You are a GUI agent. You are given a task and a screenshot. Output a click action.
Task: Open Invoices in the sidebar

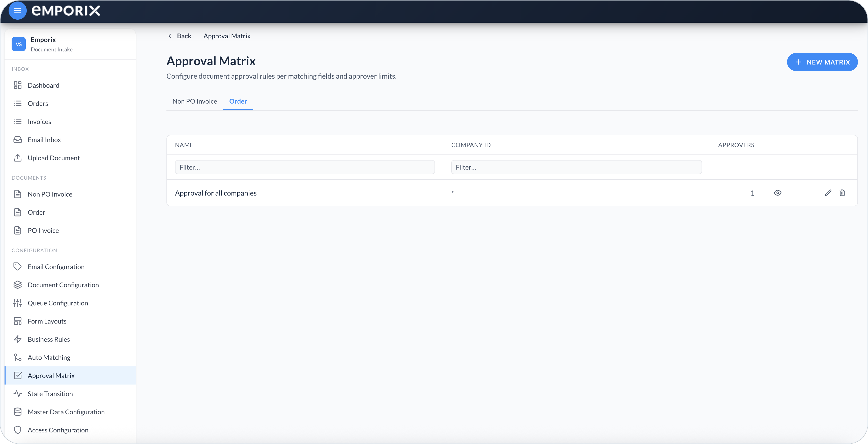pos(70,121)
